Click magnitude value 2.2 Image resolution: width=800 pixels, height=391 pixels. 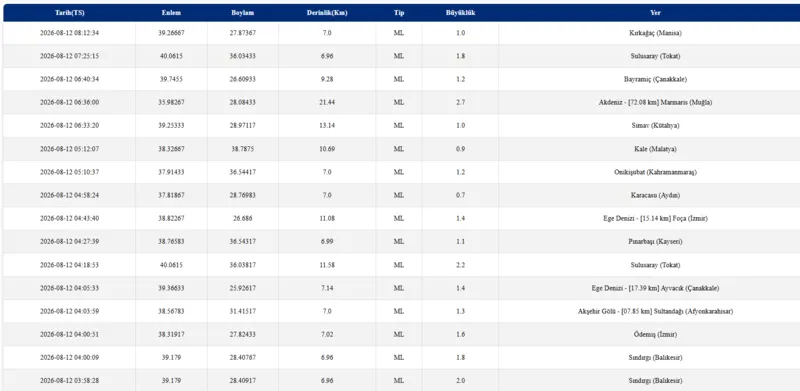(460, 265)
